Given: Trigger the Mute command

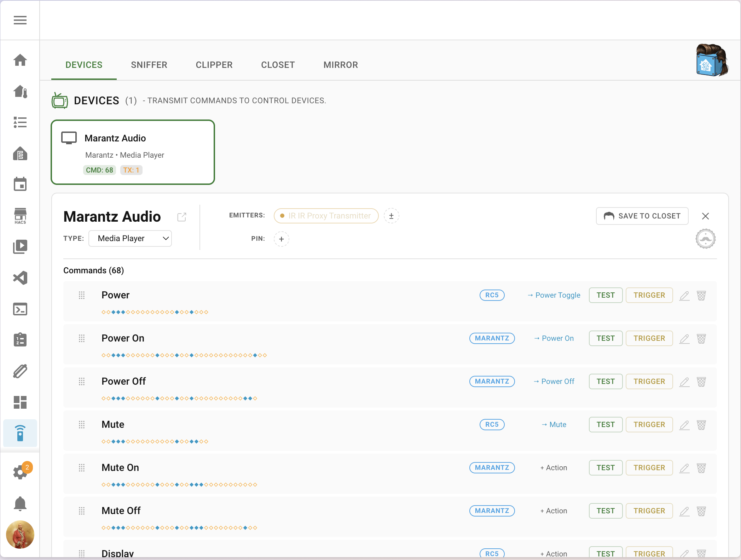Looking at the screenshot, I should pyautogui.click(x=649, y=425).
